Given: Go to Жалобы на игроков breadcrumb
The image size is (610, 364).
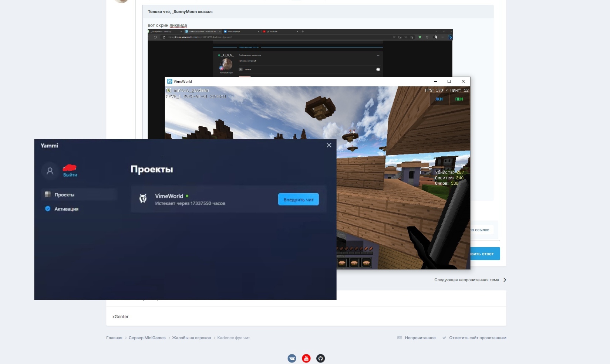Looking at the screenshot, I should coord(191,338).
